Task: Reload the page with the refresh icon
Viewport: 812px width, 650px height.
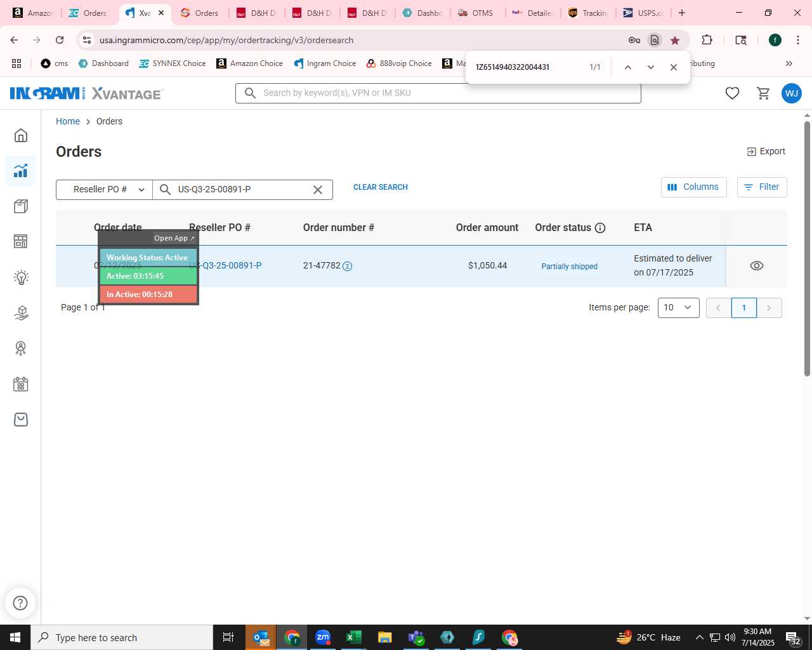Action: 60,40
